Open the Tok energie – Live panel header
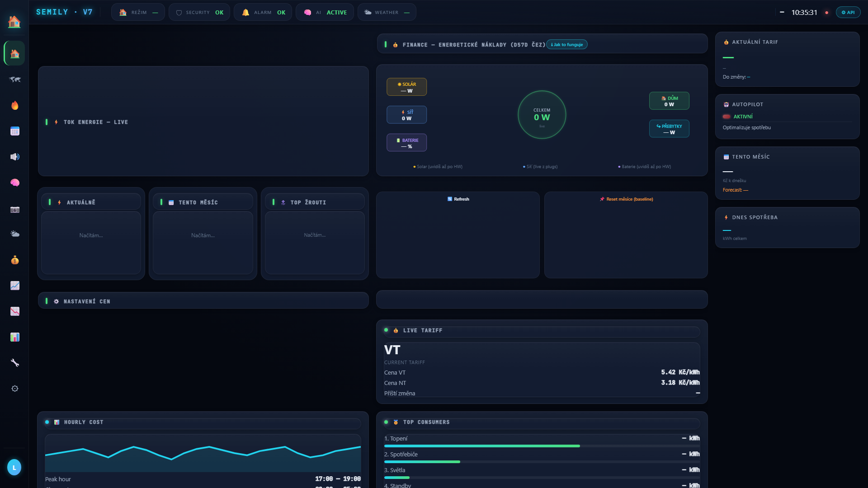 click(x=95, y=122)
